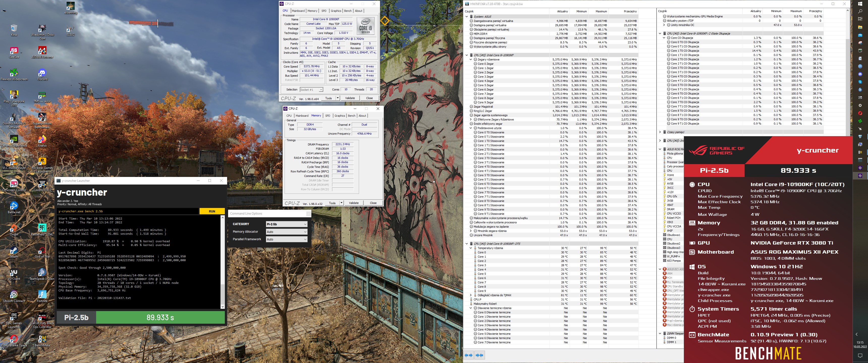Click Close in the top CPU-Z window
Screen dimensions: 868x363
point(369,98)
